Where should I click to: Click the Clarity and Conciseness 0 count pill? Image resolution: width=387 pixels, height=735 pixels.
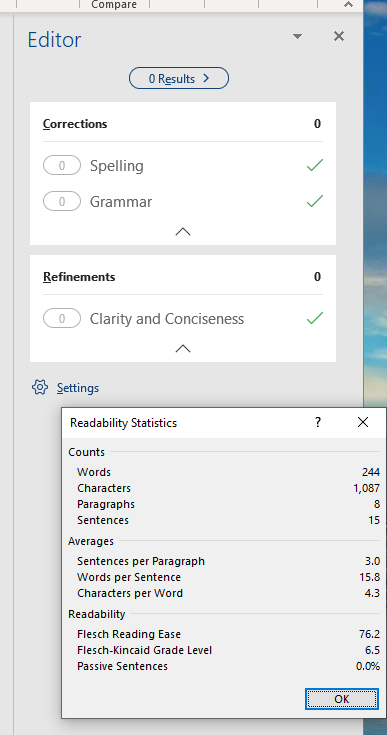click(62, 319)
